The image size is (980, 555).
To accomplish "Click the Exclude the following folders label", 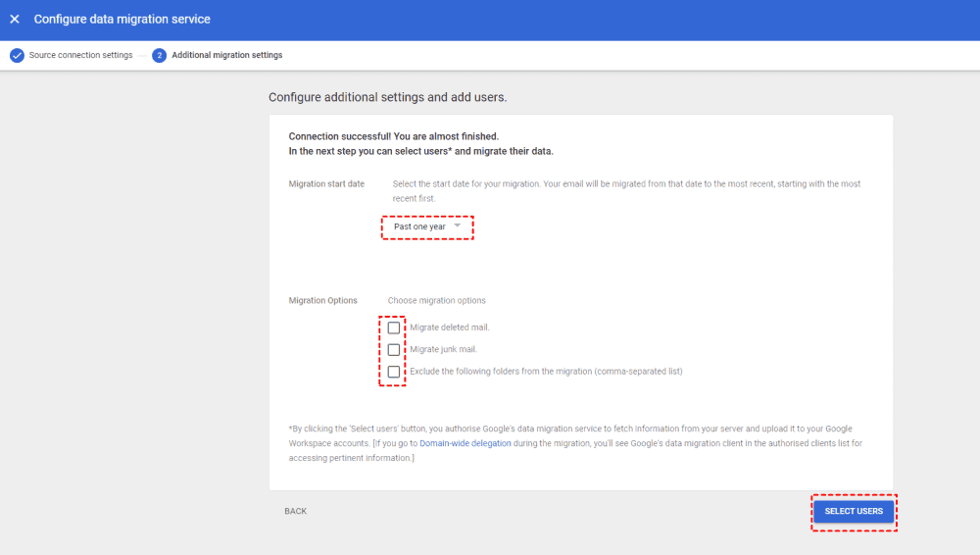I will [546, 372].
